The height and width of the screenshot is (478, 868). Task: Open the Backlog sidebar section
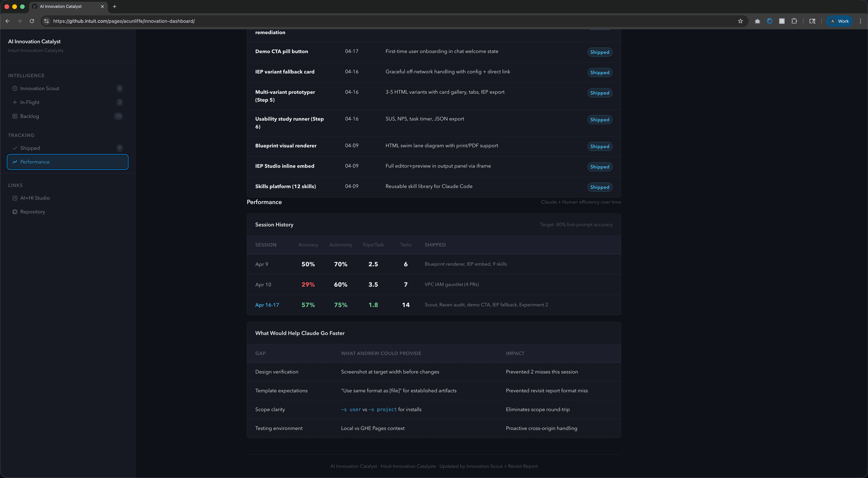tap(67, 116)
